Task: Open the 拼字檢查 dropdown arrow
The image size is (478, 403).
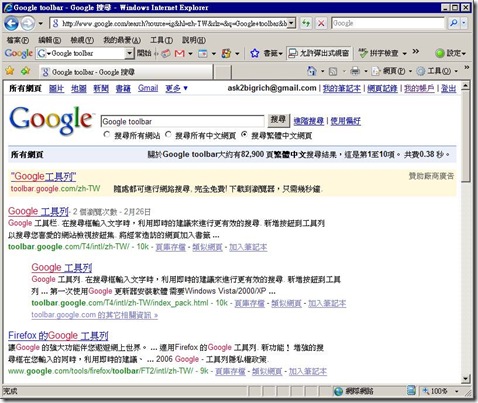Action: click(404, 54)
